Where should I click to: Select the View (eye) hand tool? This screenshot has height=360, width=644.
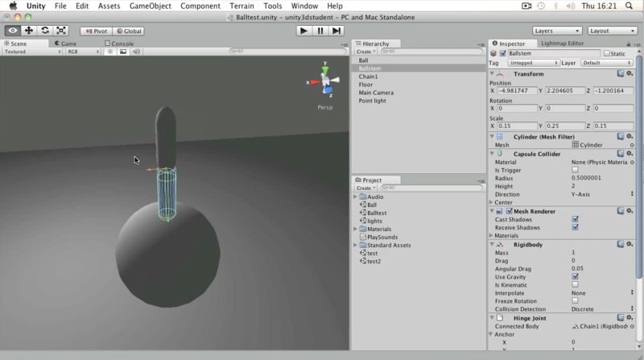click(x=13, y=31)
